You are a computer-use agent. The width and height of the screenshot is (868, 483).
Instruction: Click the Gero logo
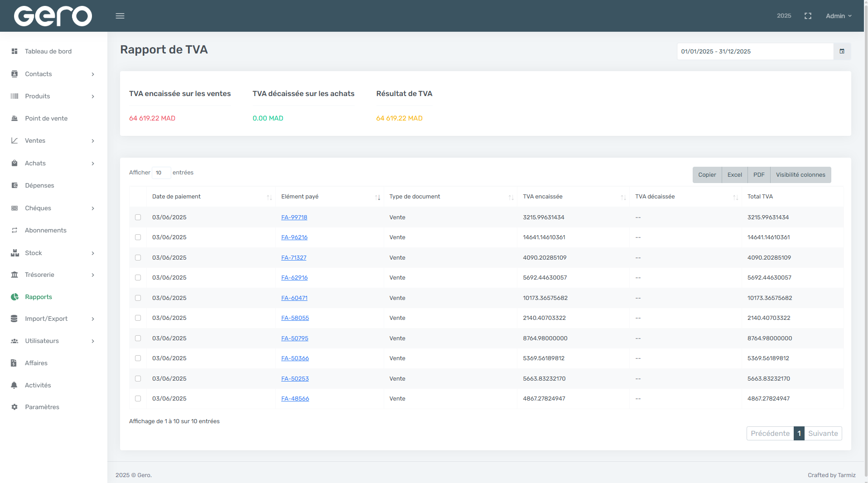click(53, 16)
